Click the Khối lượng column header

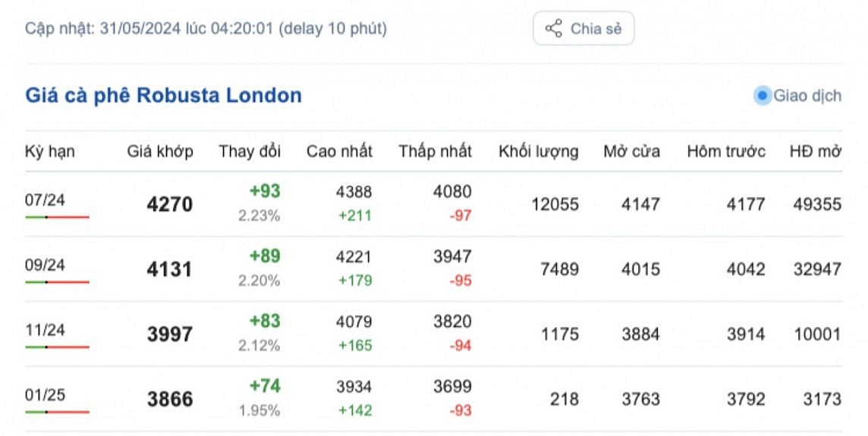coord(538,151)
